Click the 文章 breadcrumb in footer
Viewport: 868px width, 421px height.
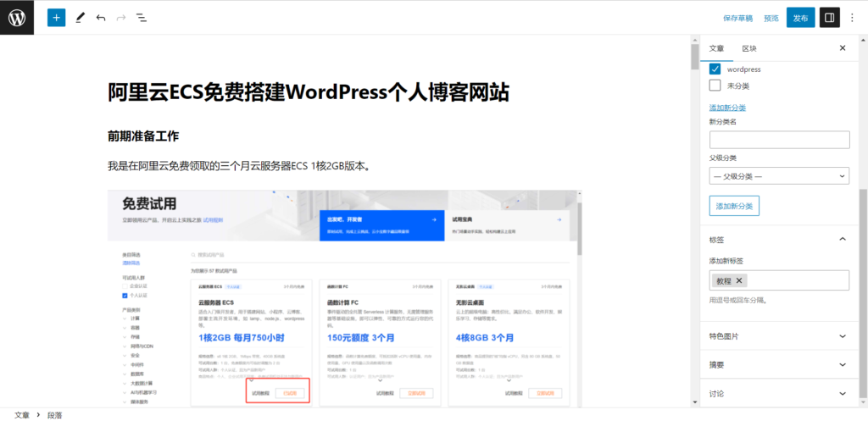coord(21,415)
